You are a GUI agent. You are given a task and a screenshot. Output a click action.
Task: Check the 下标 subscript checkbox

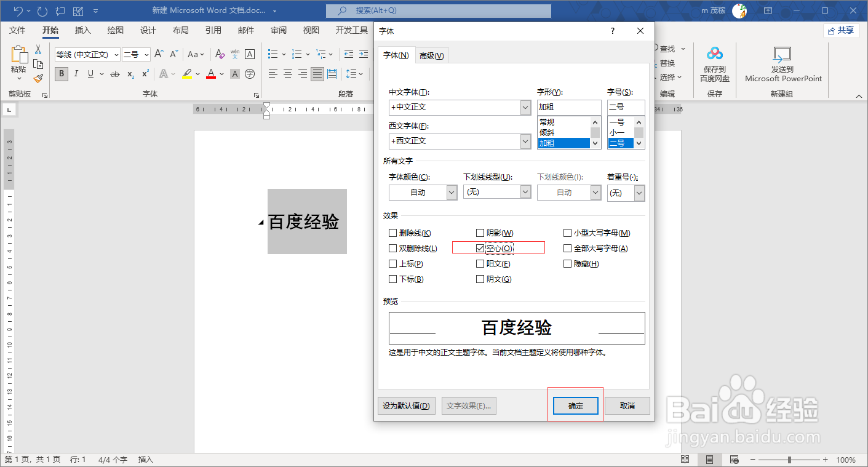pos(392,279)
